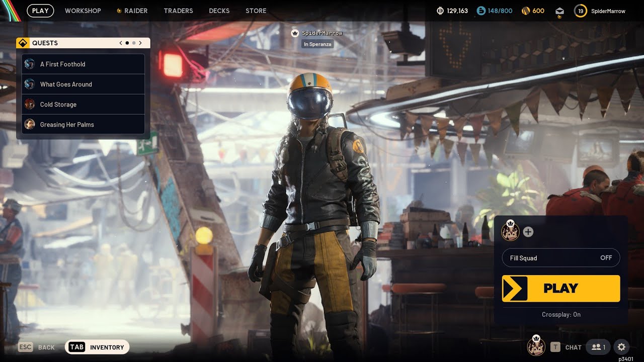Viewport: 644px width, 362px height.
Task: Click the icon of A First Foothold quest
Action: pos(30,64)
